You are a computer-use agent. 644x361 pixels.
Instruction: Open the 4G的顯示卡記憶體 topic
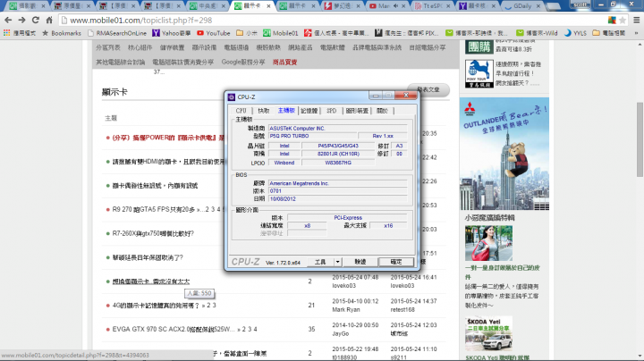[x=156, y=306]
